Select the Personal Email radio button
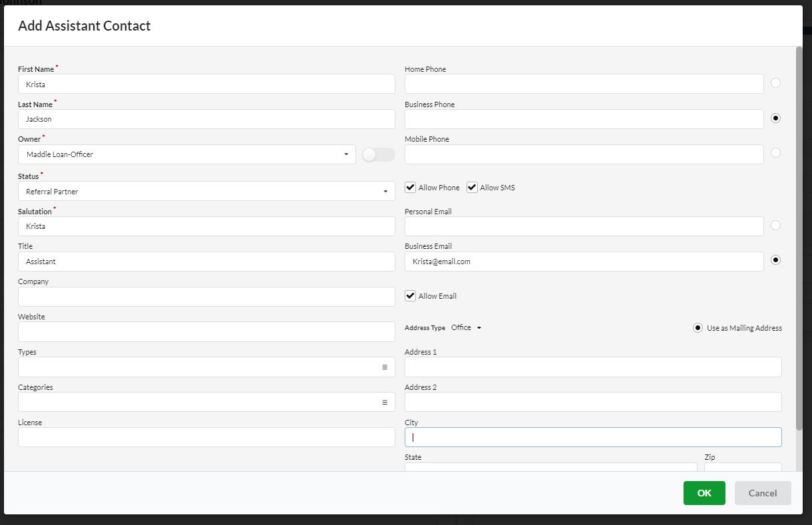Image resolution: width=812 pixels, height=525 pixels. coord(775,225)
